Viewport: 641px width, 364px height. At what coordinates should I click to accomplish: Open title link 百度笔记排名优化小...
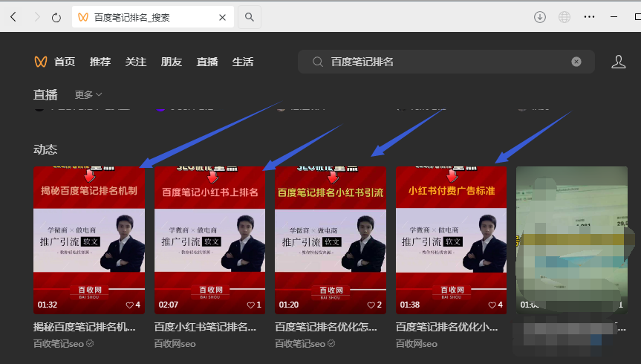pos(447,327)
